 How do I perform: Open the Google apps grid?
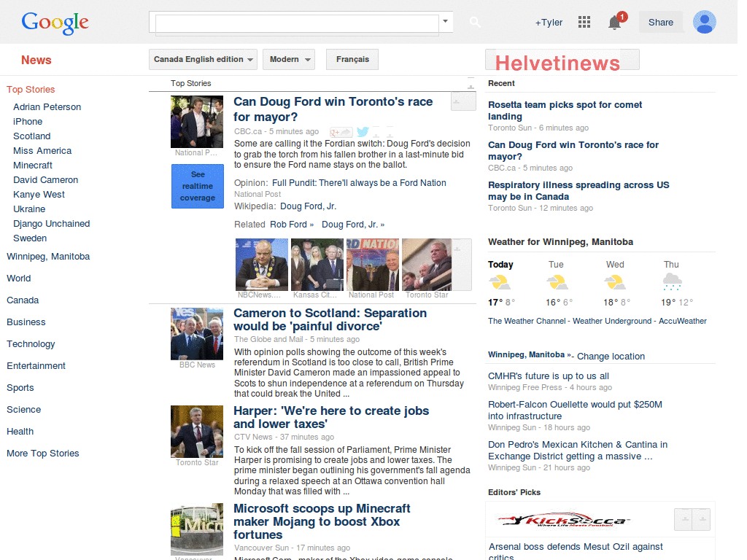tap(584, 22)
